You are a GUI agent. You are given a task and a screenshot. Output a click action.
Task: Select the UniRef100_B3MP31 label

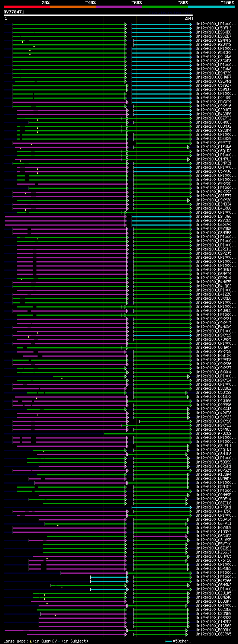click(x=213, y=163)
